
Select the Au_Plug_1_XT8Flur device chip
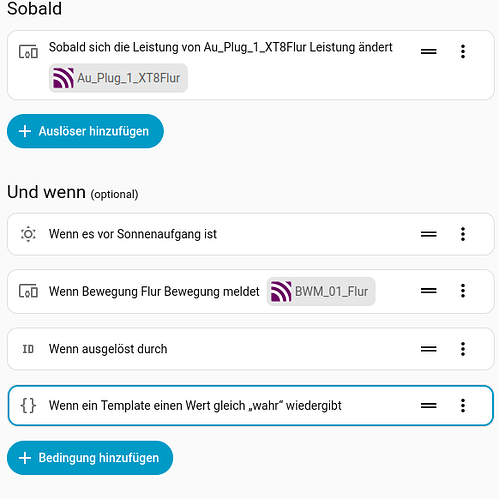point(118,78)
